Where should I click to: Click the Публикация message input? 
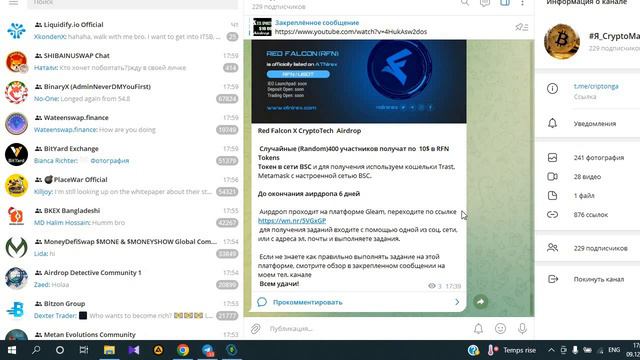coord(367,329)
